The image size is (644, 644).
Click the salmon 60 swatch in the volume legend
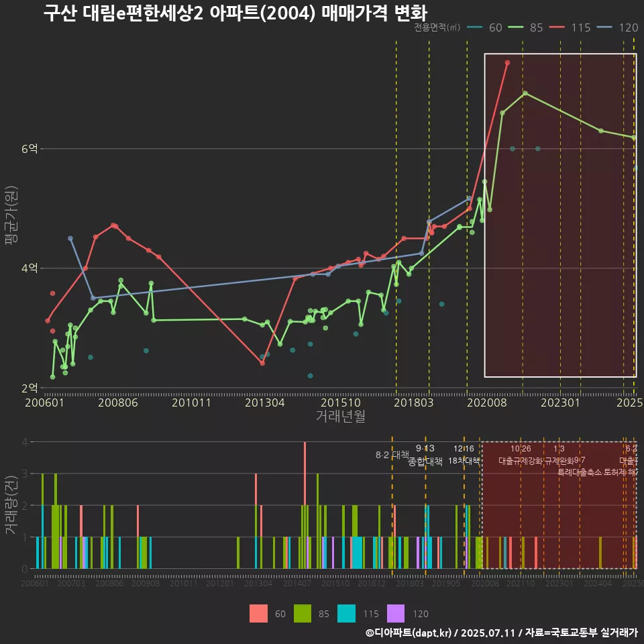coord(258,614)
